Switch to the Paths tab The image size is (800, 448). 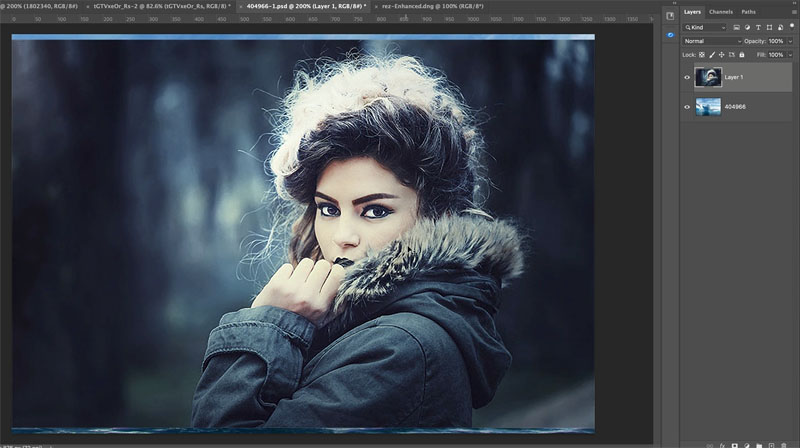[748, 12]
